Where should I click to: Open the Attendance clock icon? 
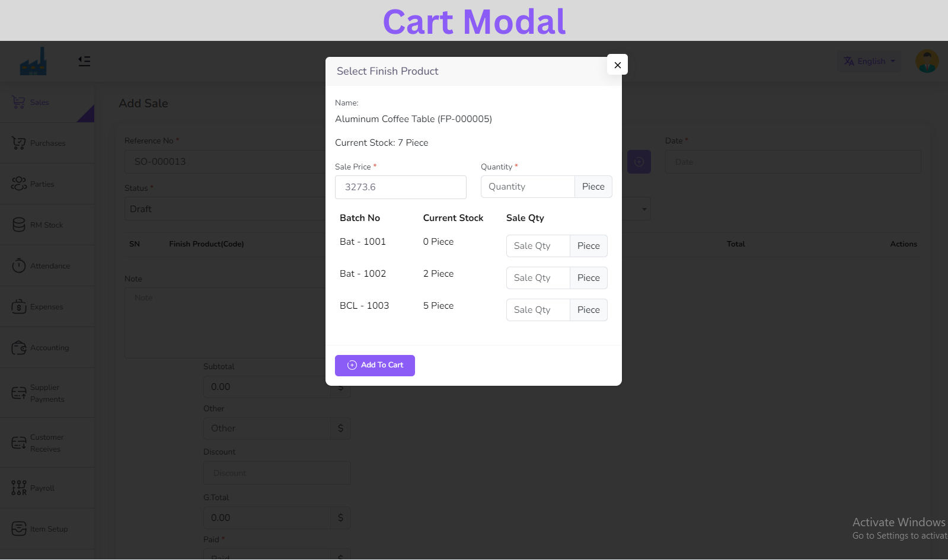click(19, 265)
